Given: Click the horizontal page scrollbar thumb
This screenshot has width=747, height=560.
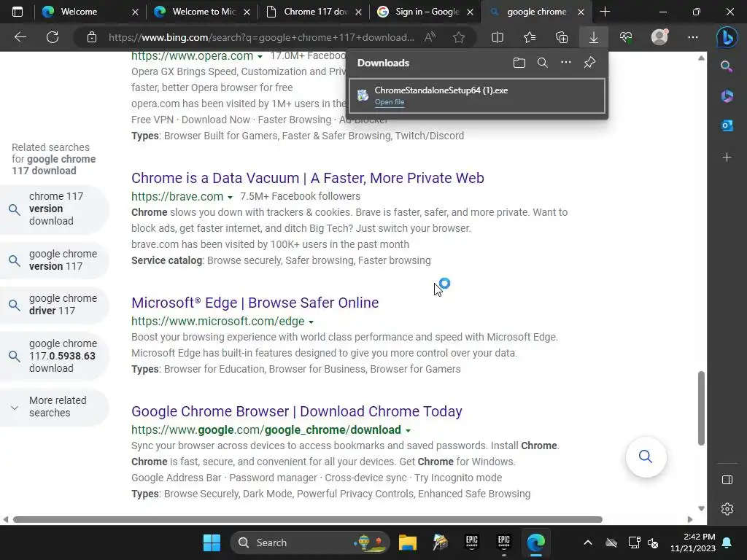Looking at the screenshot, I should (x=308, y=519).
